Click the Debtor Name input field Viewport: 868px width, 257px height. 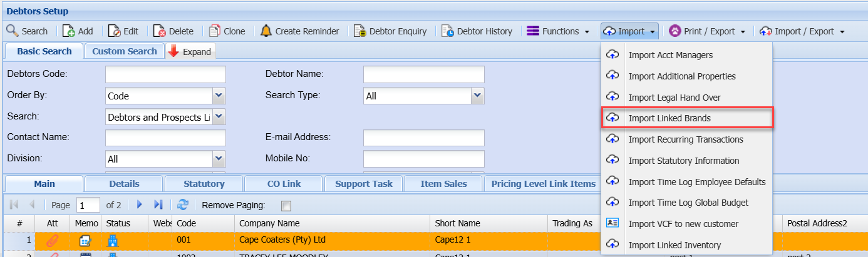423,74
